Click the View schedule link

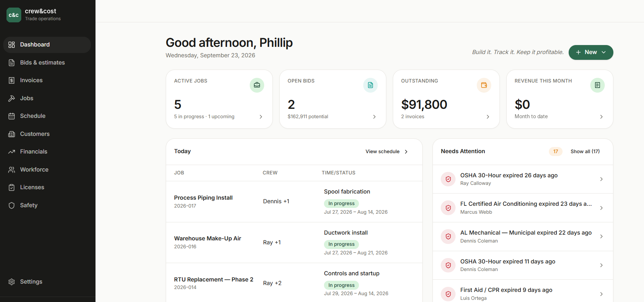387,152
